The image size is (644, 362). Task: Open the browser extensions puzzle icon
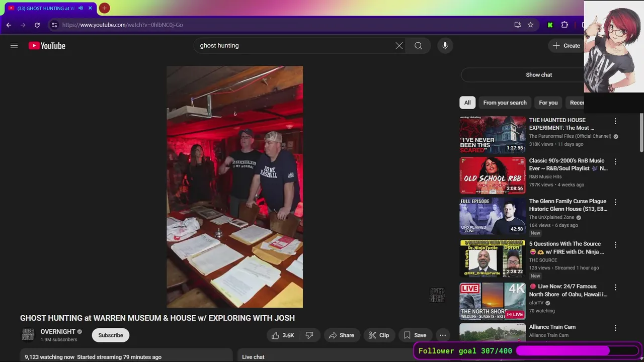point(565,25)
